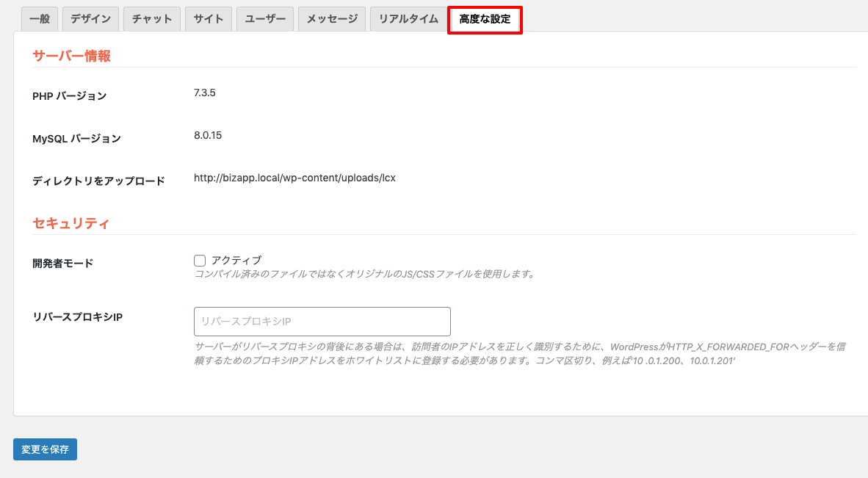
Task: Open the 一般 tab
Action: (x=40, y=19)
